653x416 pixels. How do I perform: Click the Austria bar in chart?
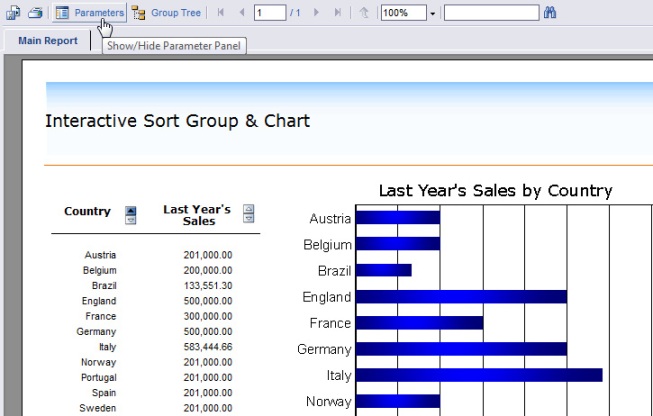tap(398, 217)
